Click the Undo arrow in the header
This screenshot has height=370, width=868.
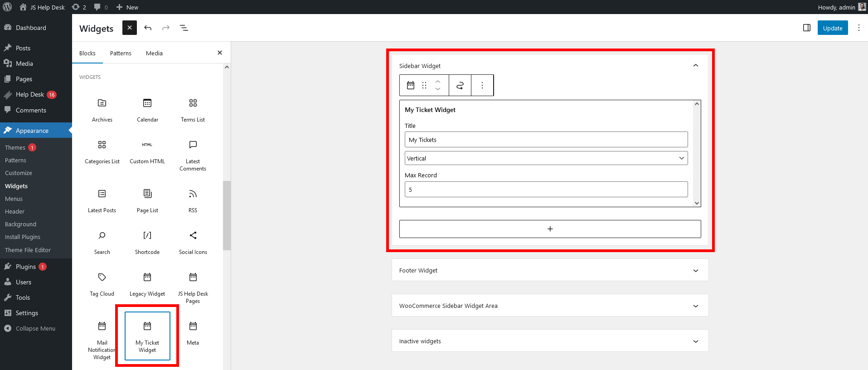tap(148, 28)
